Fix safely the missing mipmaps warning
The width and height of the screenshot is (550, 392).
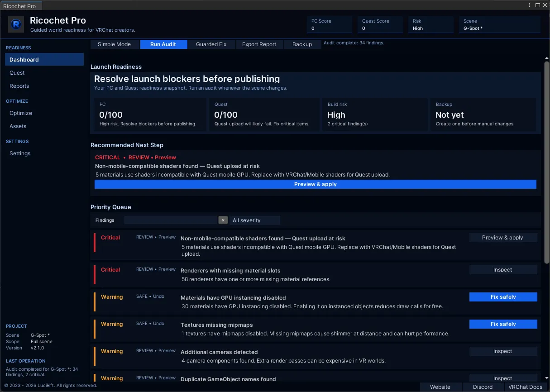click(503, 324)
